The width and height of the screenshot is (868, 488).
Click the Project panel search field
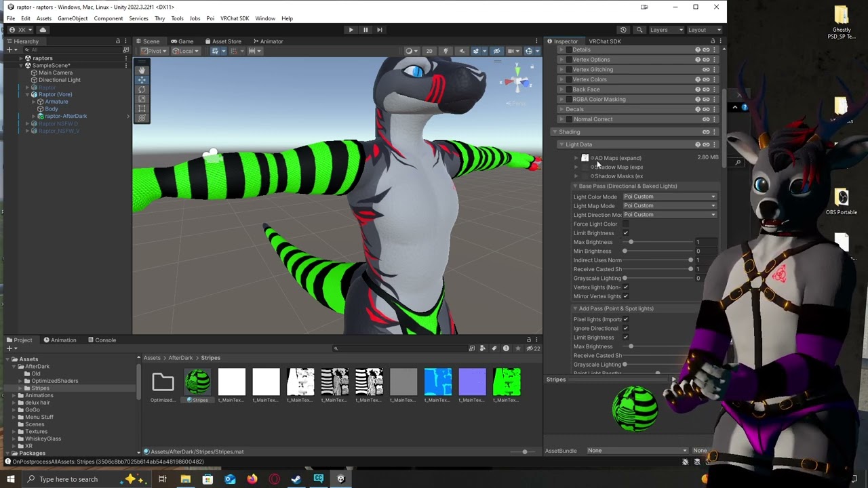point(400,348)
